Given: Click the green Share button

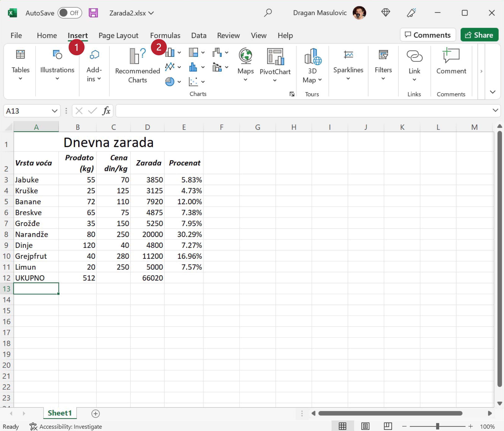Looking at the screenshot, I should tap(479, 35).
